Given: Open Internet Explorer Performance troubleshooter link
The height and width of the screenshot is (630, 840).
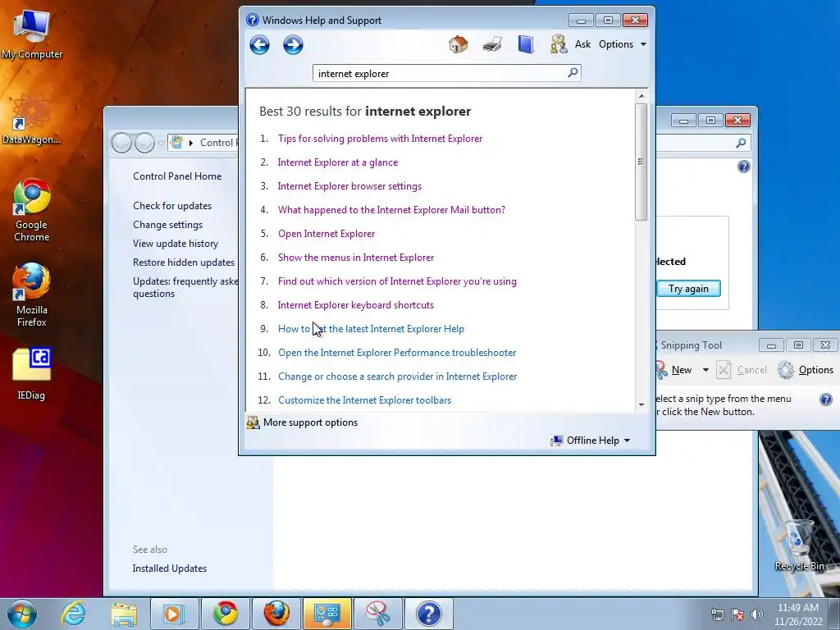Looking at the screenshot, I should point(397,353).
